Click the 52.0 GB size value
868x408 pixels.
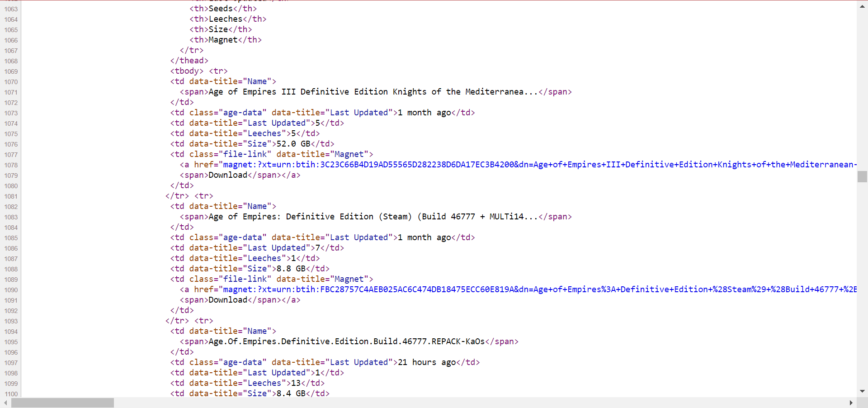293,144
